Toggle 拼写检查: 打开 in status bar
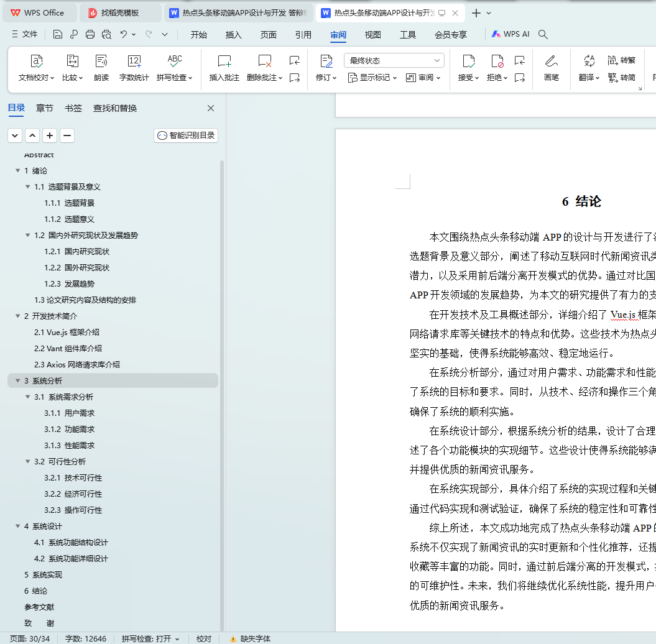Screen dimensions: 656x644 [x=150, y=638]
